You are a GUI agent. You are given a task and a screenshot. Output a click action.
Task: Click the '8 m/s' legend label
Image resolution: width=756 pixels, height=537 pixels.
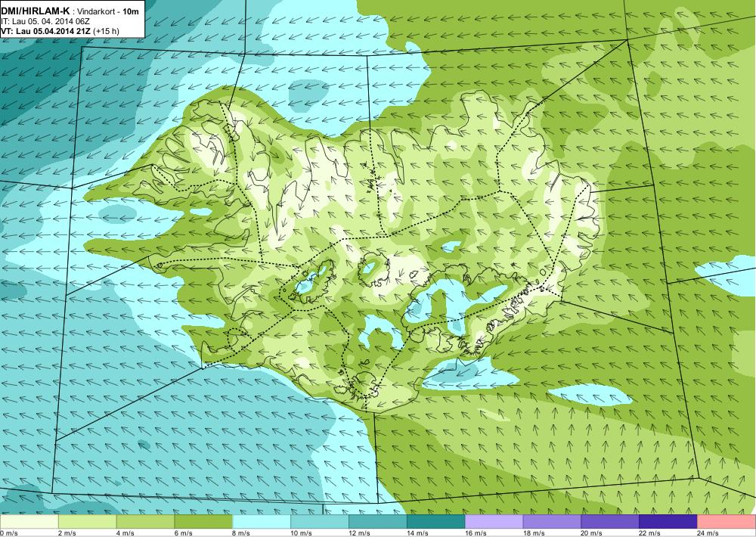click(242, 533)
